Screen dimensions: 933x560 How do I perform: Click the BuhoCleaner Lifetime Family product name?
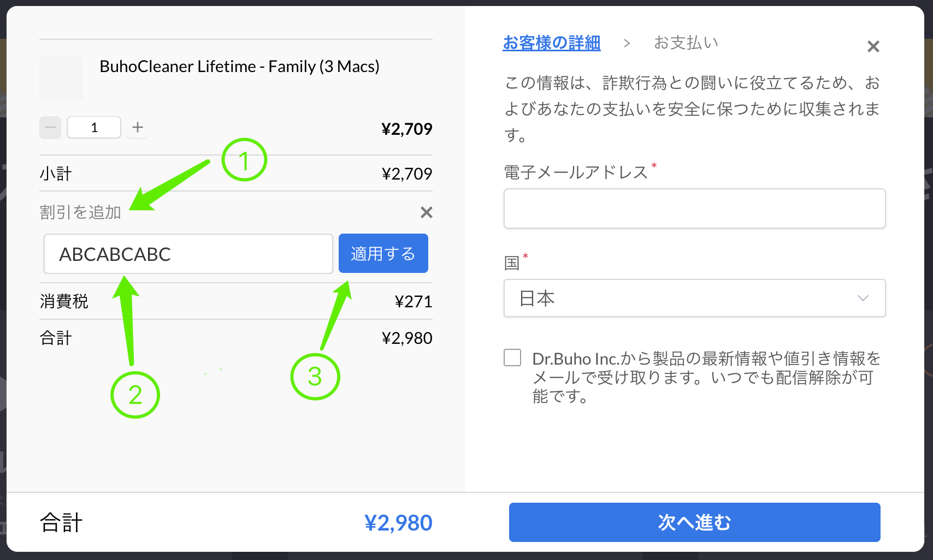click(239, 67)
